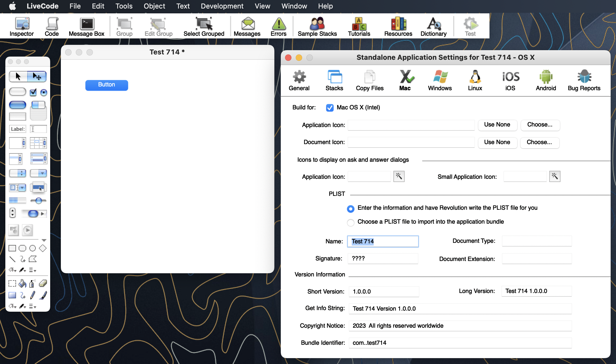
Task: Select the straight line graphic tool
Action: (12, 259)
